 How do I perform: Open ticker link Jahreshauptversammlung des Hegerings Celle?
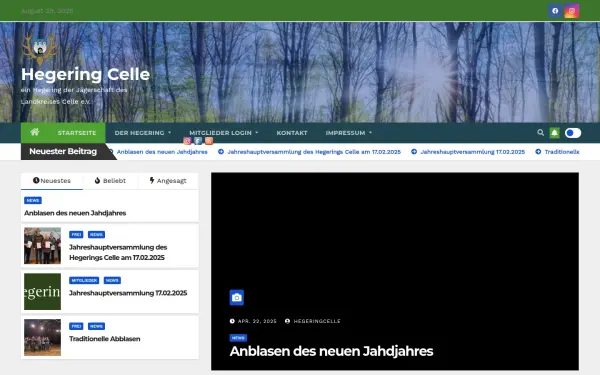click(314, 152)
